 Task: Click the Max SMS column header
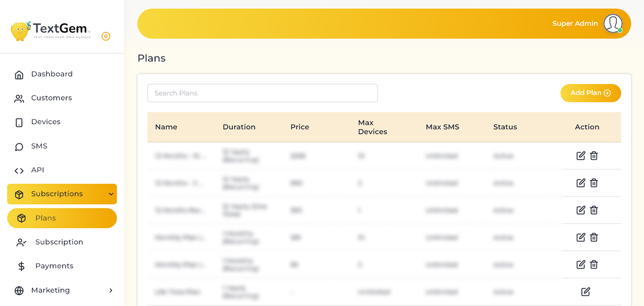tap(442, 127)
